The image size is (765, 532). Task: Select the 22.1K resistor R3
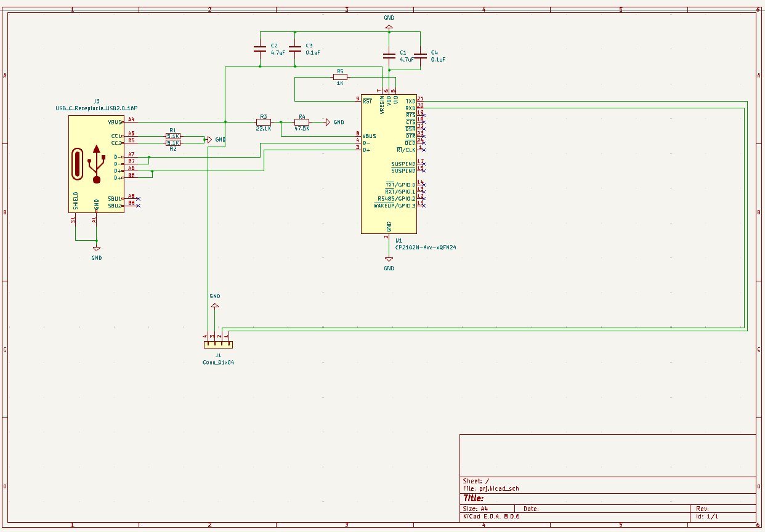(x=263, y=122)
